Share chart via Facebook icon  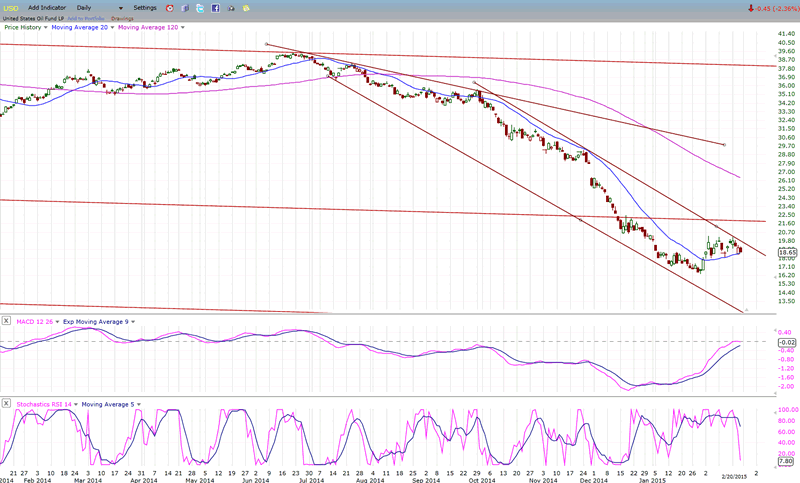click(x=215, y=7)
